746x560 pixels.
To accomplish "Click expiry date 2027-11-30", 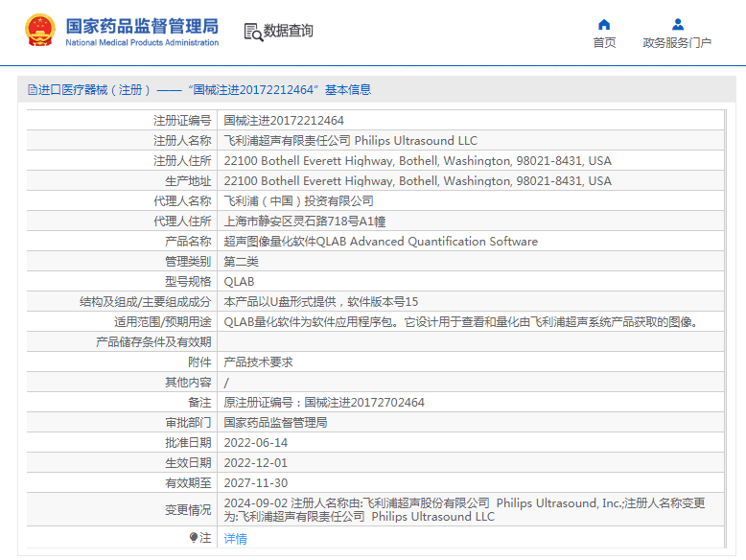I will pos(256,483).
